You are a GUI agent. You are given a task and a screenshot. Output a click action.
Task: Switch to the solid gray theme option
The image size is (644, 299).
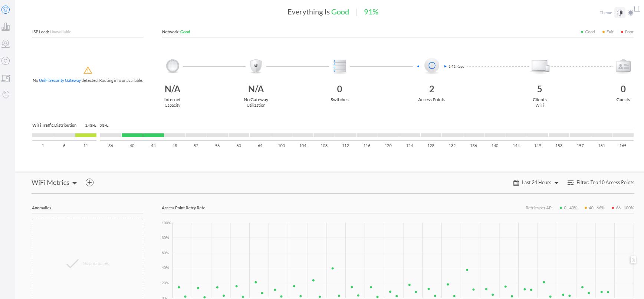pos(630,13)
